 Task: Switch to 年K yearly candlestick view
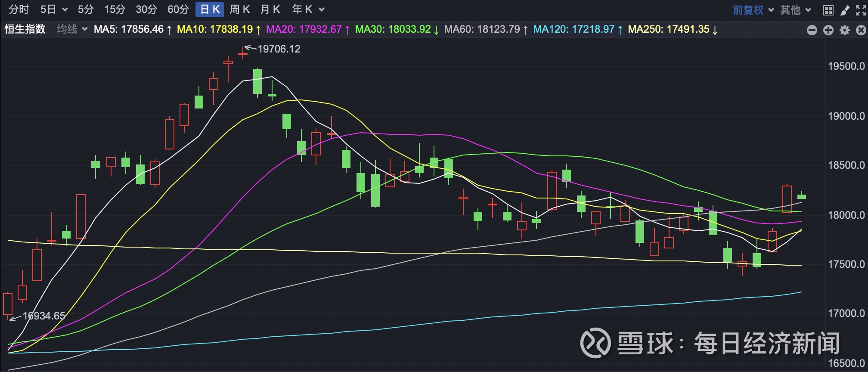(302, 9)
